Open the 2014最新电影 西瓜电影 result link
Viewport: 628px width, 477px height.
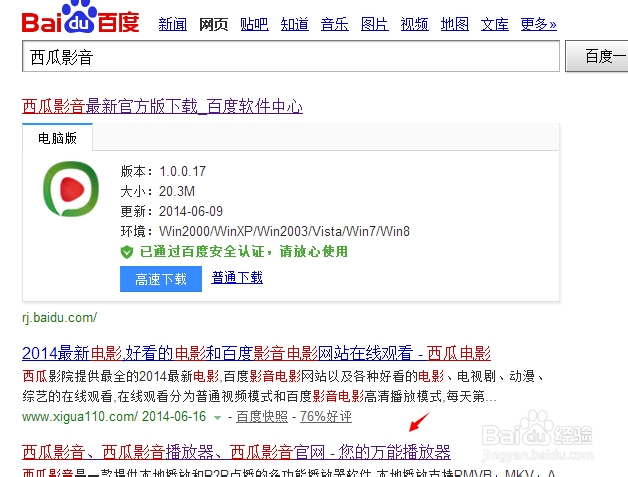click(x=256, y=353)
